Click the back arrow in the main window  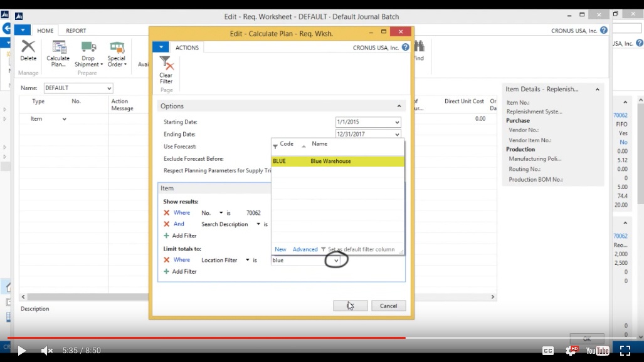[x=6, y=29]
